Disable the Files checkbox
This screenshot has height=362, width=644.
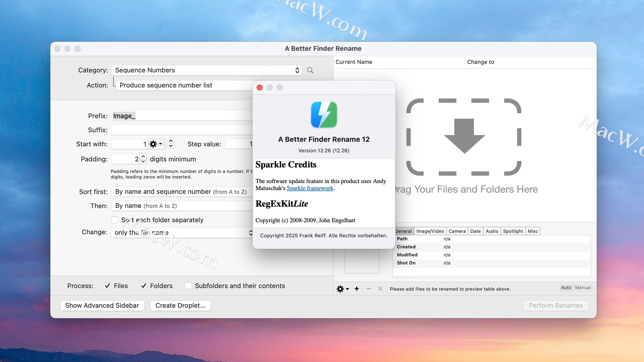pos(107,286)
